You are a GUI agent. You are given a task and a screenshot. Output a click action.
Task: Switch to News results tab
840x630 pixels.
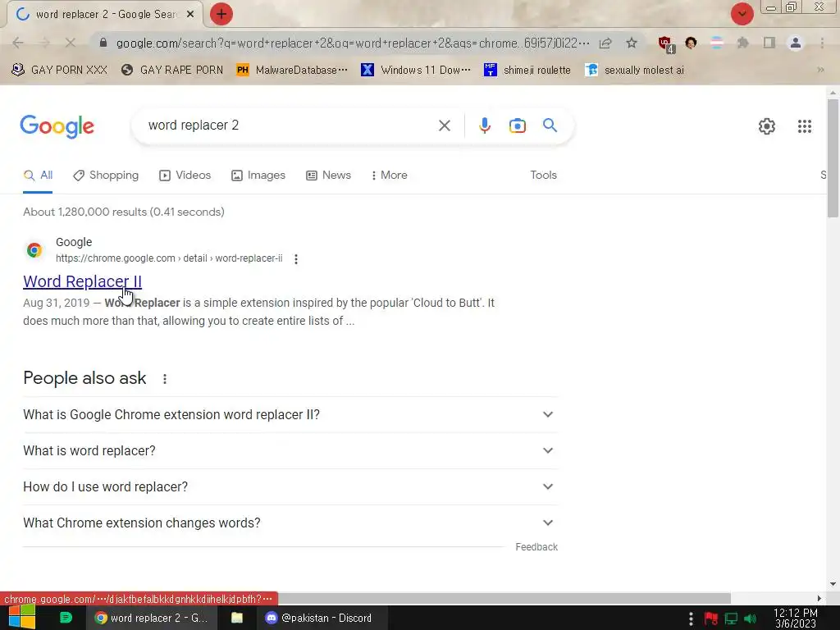tap(328, 176)
